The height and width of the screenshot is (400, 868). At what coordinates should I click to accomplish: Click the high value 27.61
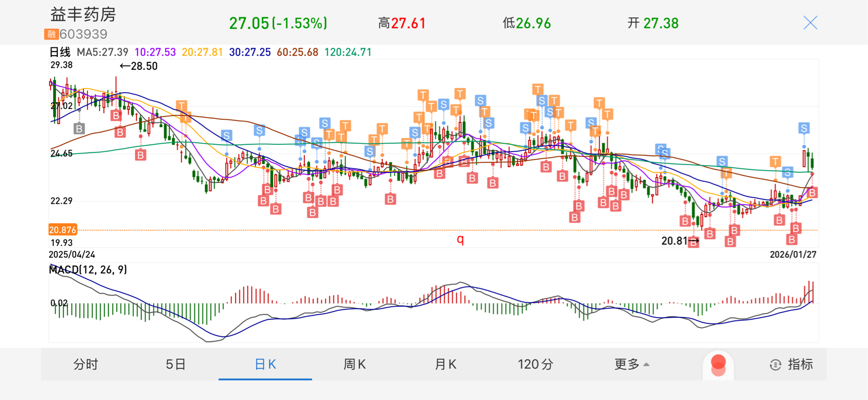[x=408, y=23]
